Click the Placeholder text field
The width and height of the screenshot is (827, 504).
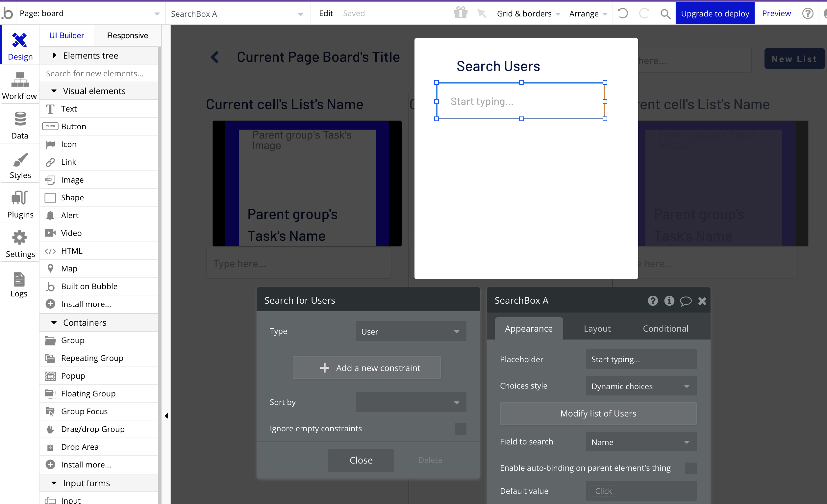[641, 359]
